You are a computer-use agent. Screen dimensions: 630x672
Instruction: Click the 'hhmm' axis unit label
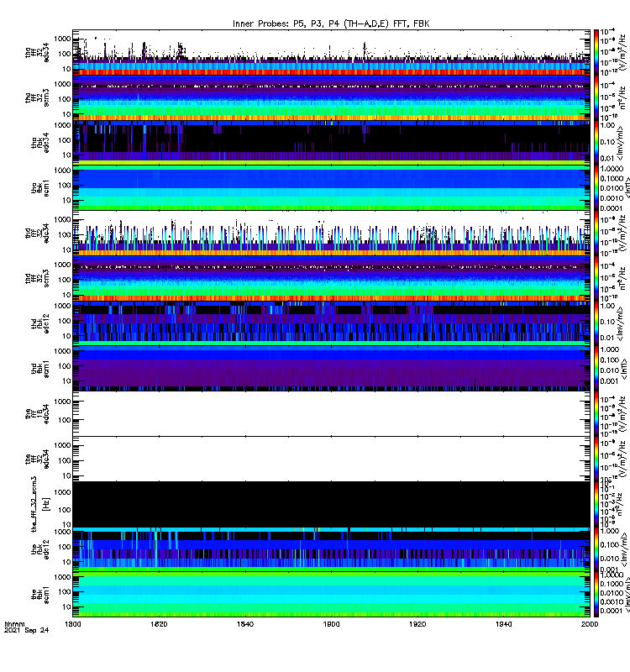(x=14, y=624)
